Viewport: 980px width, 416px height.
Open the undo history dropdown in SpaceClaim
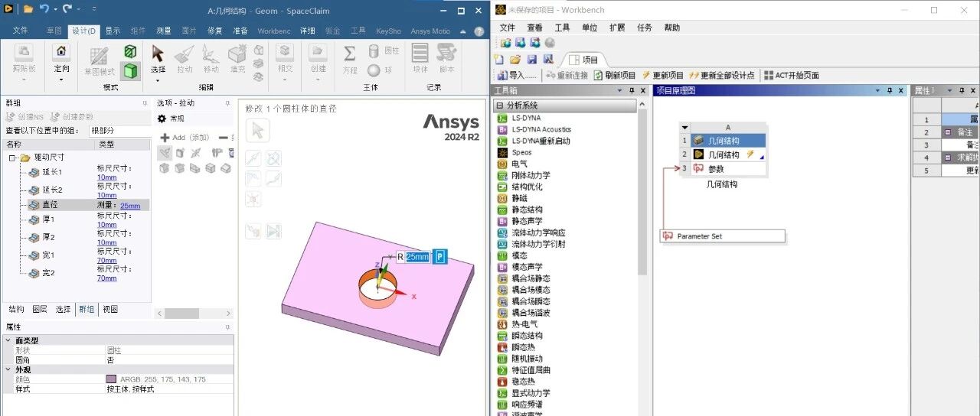(x=55, y=9)
